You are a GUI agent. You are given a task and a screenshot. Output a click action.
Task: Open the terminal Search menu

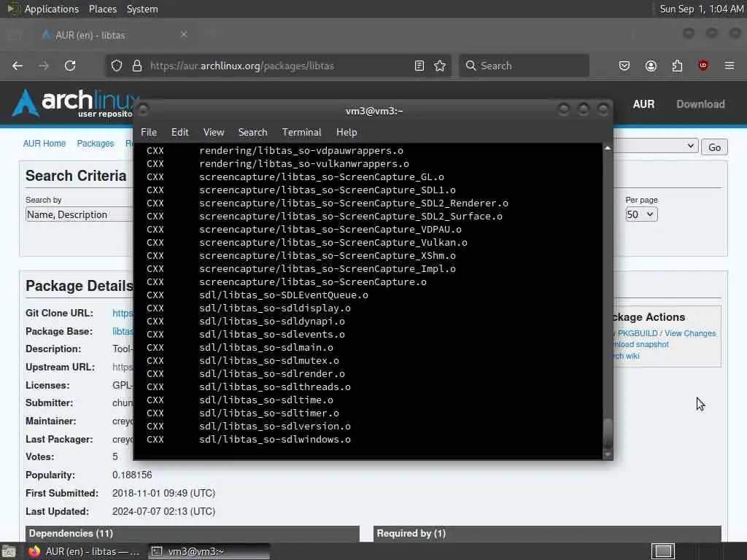point(252,133)
